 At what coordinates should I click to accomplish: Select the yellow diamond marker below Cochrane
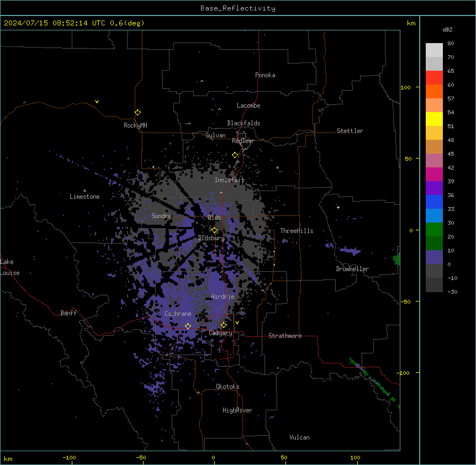188,326
